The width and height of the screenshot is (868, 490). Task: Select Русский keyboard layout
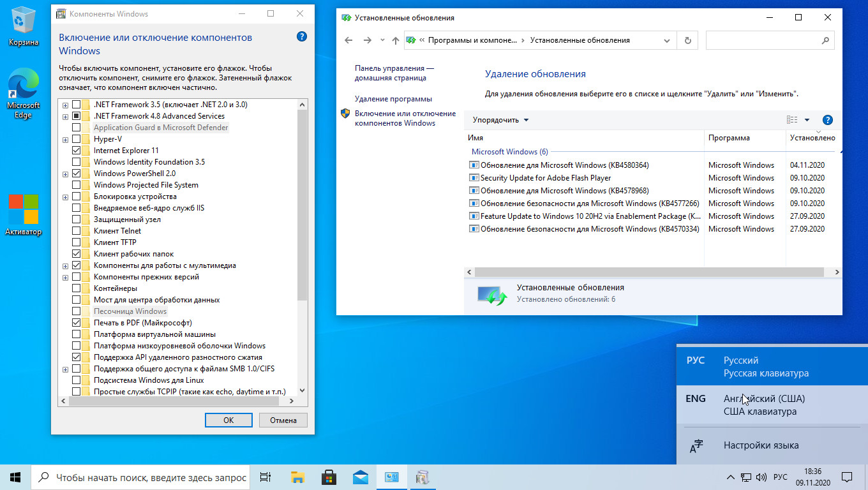(772, 367)
